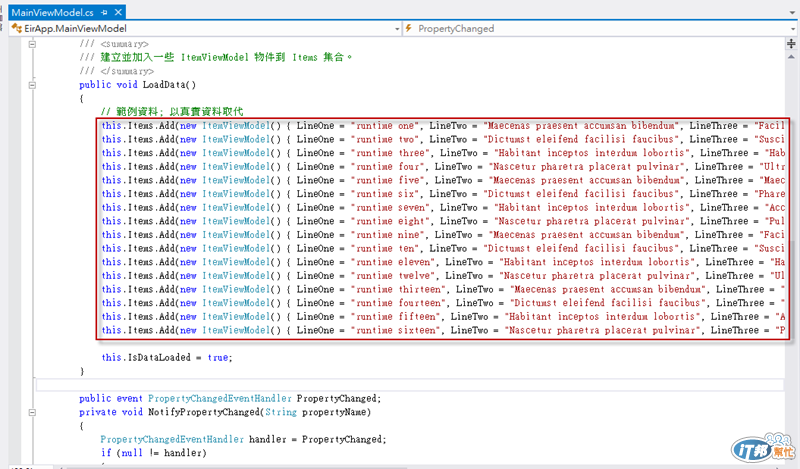The width and height of the screenshot is (800, 469).
Task: Click the '/// <summary>' opening comment line
Action: tap(114, 44)
